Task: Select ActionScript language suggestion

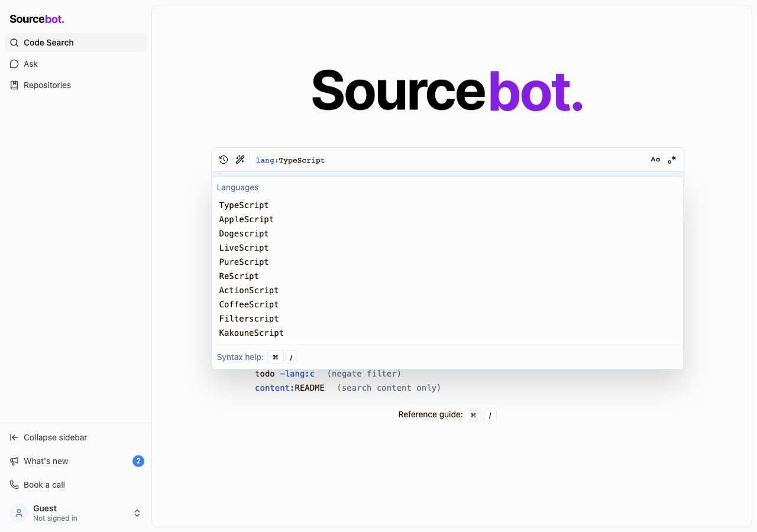Action: pos(448,290)
